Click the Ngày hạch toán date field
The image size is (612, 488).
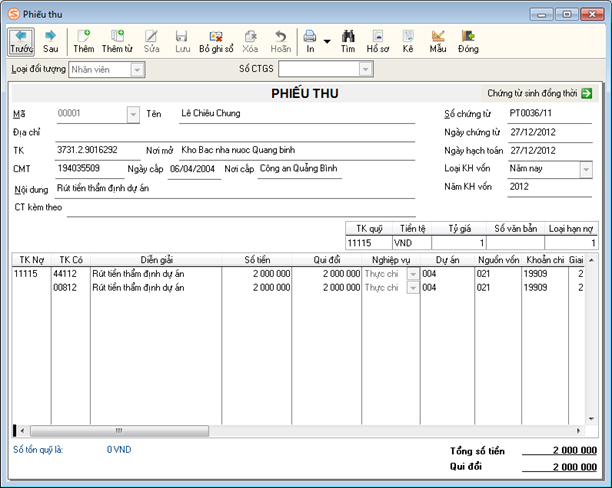click(x=550, y=151)
